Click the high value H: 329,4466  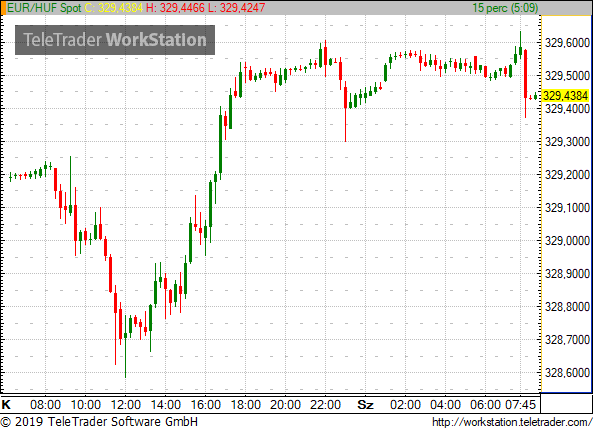coord(175,8)
